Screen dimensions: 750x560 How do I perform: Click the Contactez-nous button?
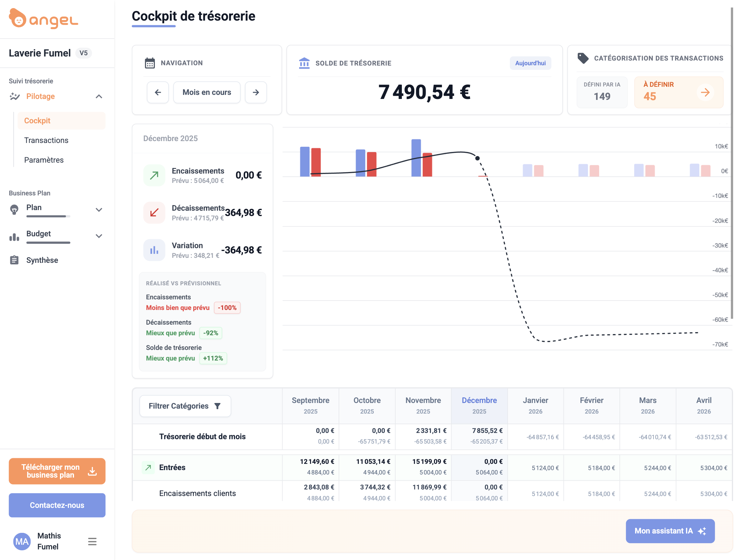point(57,505)
